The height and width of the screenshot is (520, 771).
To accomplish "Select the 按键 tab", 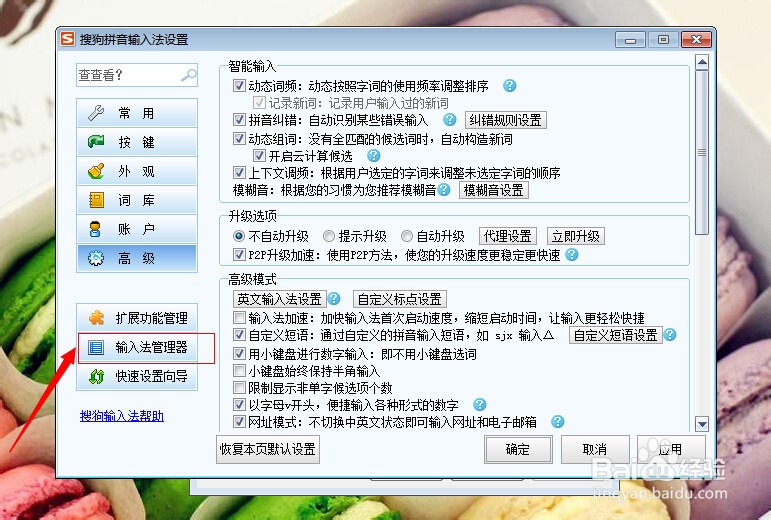I will [137, 142].
